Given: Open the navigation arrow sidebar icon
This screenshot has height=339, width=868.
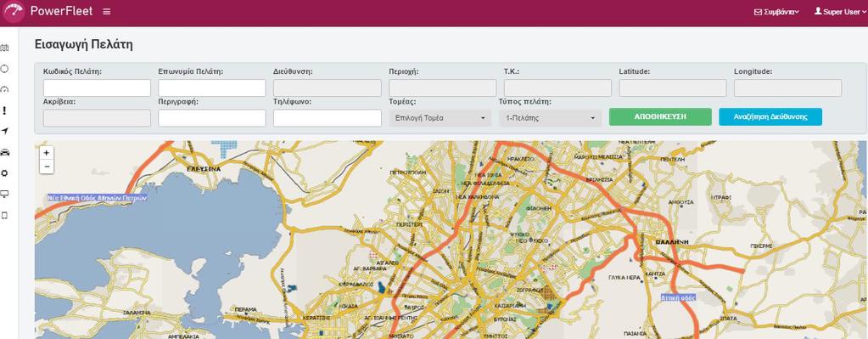Looking at the screenshot, I should pos(5,132).
